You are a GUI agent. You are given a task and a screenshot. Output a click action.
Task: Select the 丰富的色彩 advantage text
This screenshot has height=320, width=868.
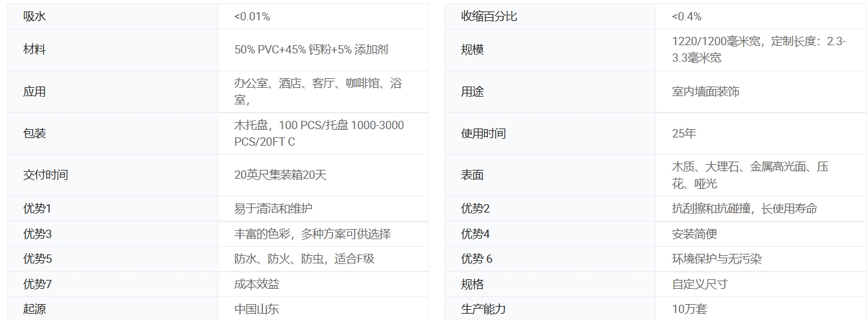(312, 234)
